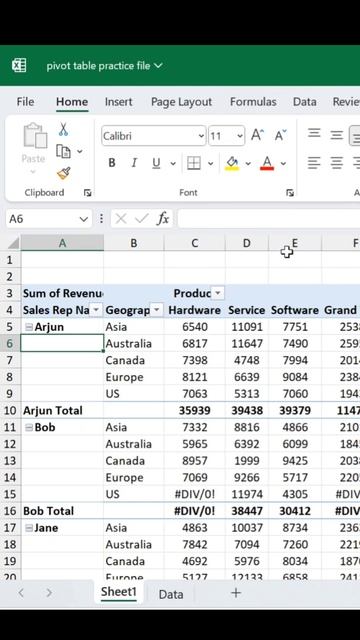Click the insert function fx icon
Image resolution: width=360 pixels, height=640 pixels.
(162, 219)
